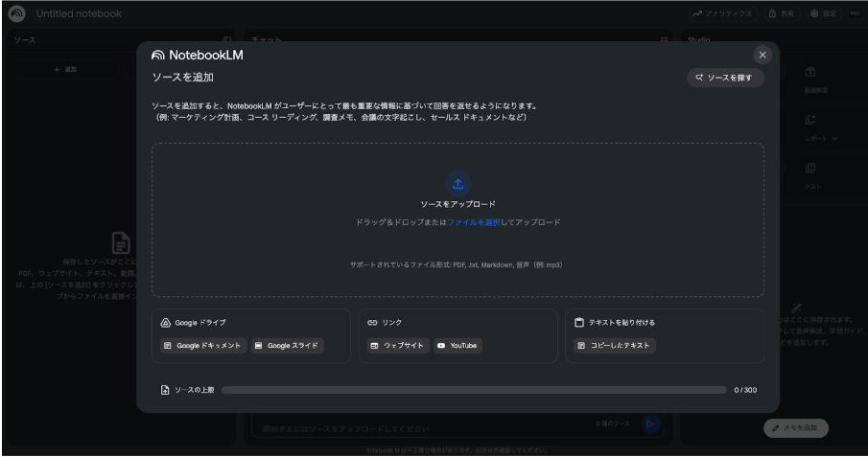Open ソースを探す to discover sources
The height and width of the screenshot is (457, 868).
[725, 78]
